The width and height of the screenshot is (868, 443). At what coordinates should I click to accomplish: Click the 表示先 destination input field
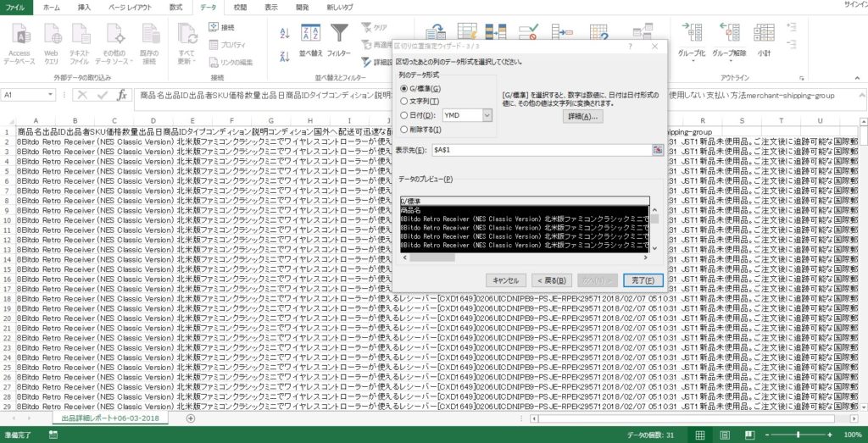coord(541,150)
